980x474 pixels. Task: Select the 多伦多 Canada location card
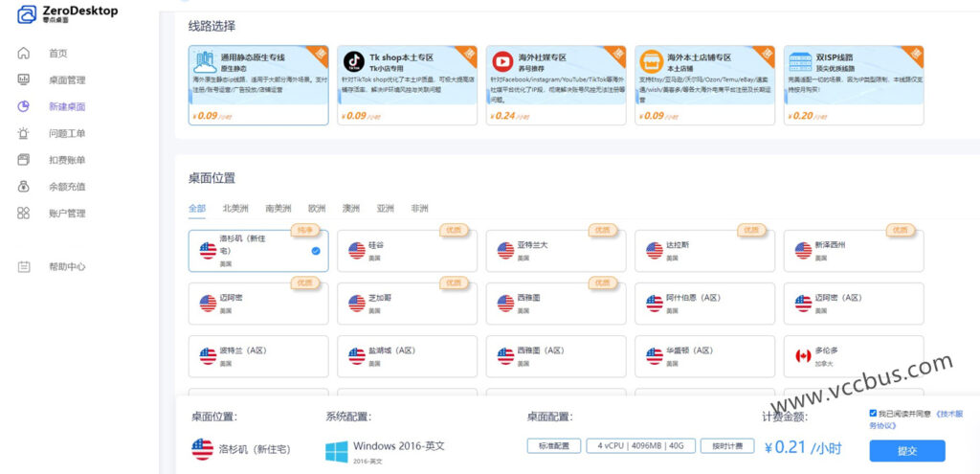point(853,356)
